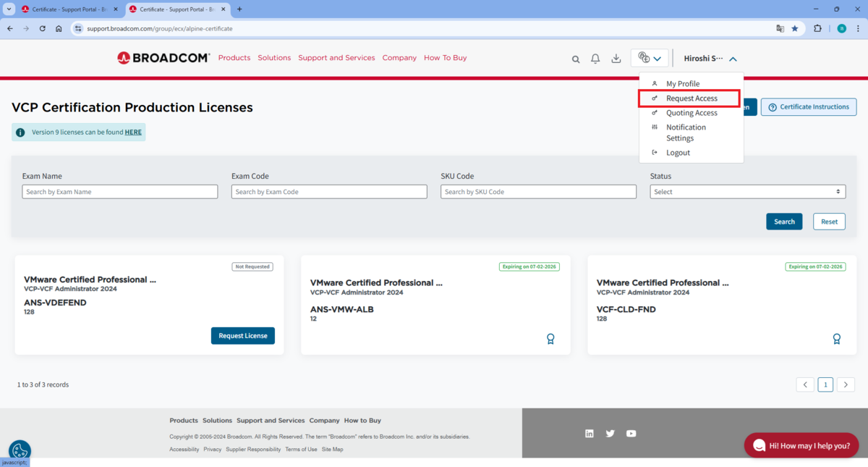Open the Twitter footer icon
This screenshot has width=868, height=467.
[x=610, y=434]
